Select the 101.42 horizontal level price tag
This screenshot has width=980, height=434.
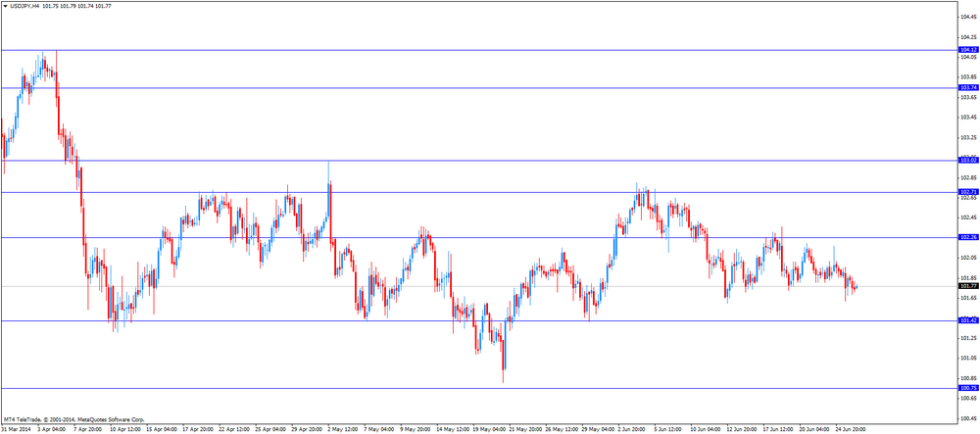click(x=968, y=320)
